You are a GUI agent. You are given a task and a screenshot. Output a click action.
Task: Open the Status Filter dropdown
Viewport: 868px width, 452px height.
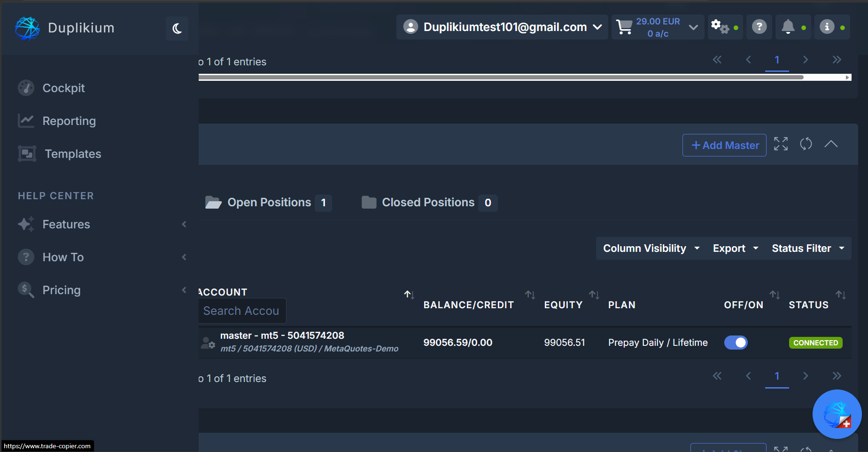pyautogui.click(x=808, y=248)
